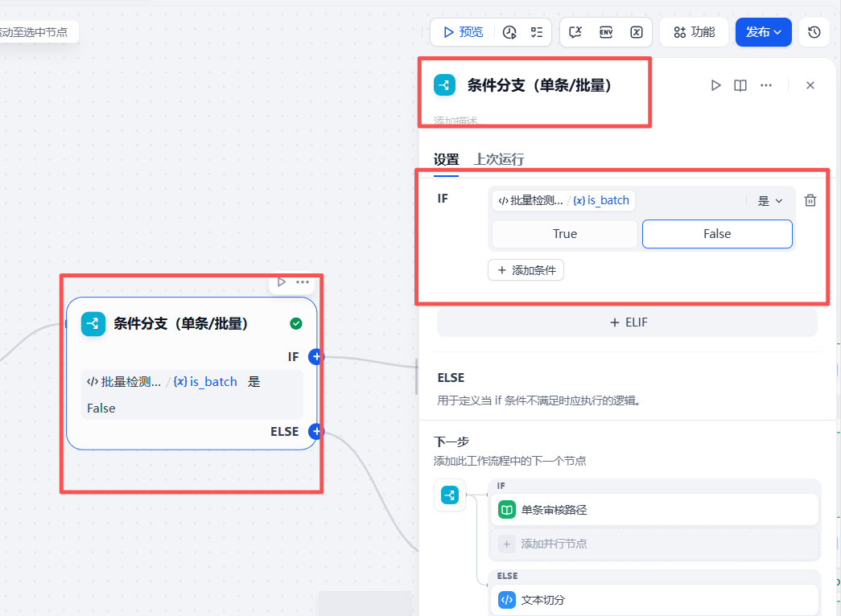This screenshot has width=841, height=616.
Task: Open the global variable (x) box icon
Action: (636, 32)
